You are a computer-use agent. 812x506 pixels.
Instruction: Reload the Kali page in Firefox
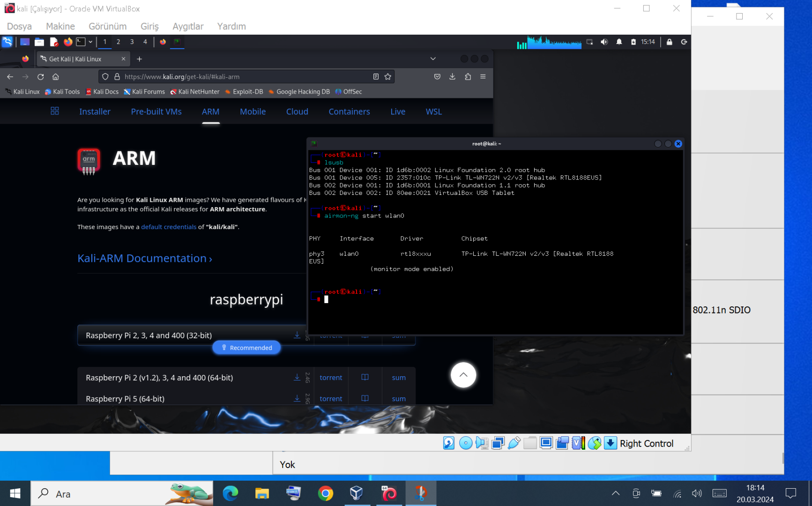pyautogui.click(x=41, y=77)
